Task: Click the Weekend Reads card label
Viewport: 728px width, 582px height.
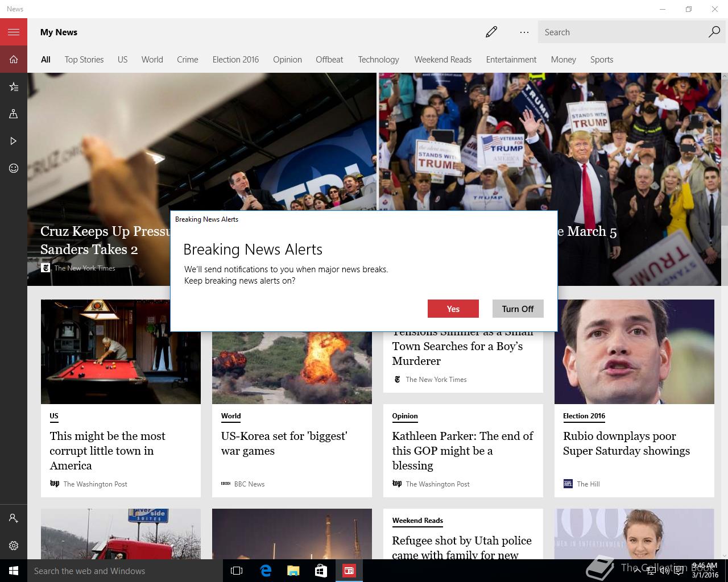Action: coord(417,521)
